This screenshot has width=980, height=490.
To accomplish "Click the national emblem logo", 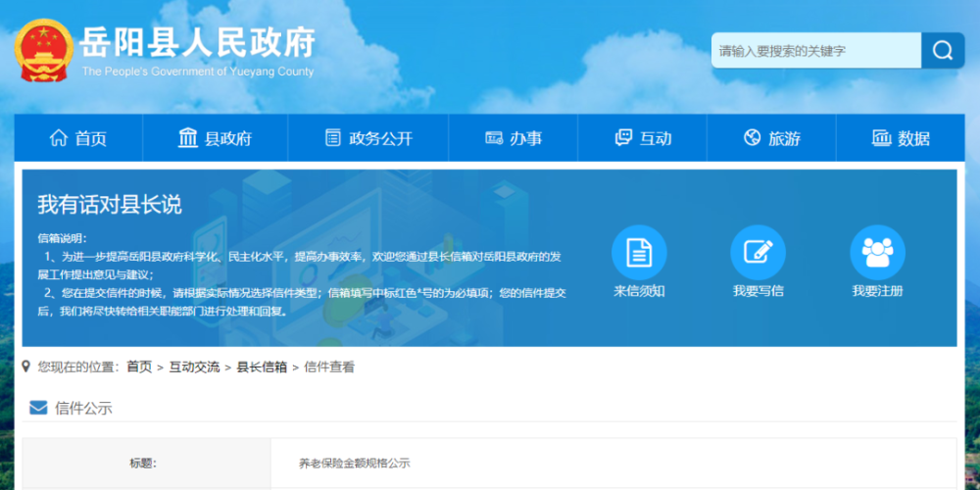I will coord(42,50).
